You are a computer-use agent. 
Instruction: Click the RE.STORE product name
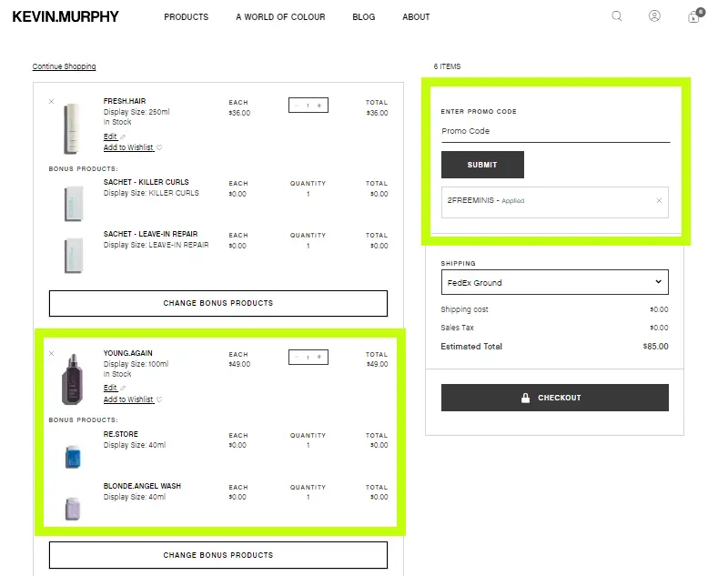121,434
